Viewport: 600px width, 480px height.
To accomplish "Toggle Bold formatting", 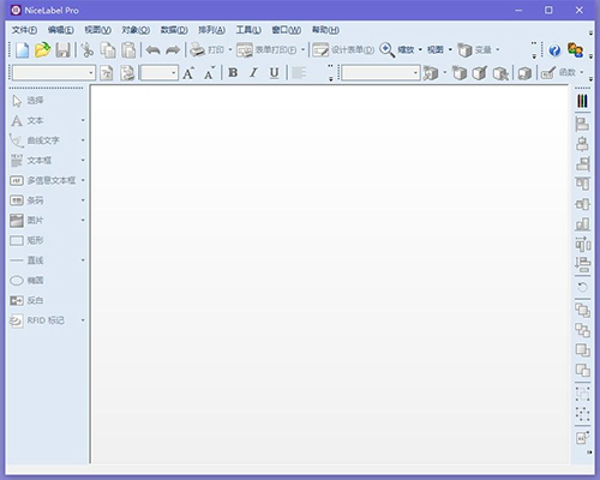I will point(233,73).
